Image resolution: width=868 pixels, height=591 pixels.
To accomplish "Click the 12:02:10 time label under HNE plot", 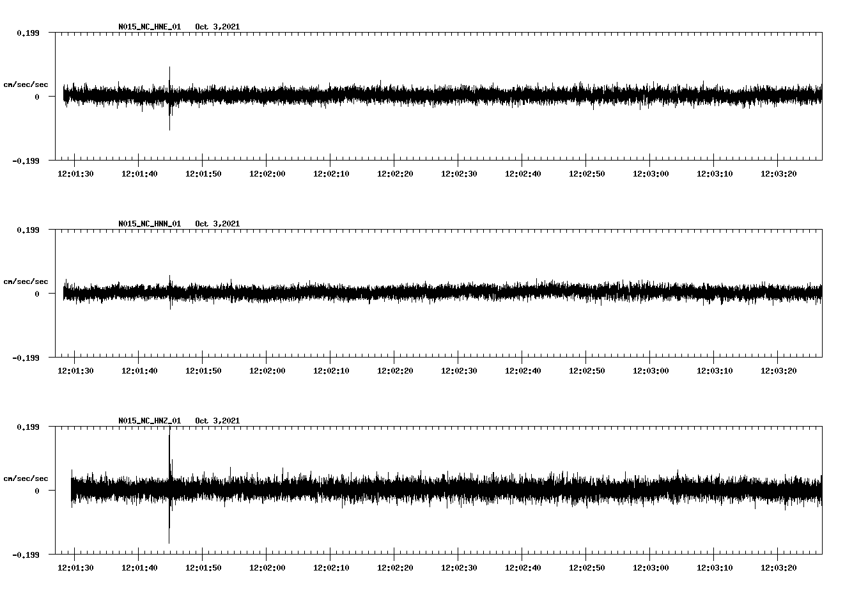I will (x=331, y=174).
